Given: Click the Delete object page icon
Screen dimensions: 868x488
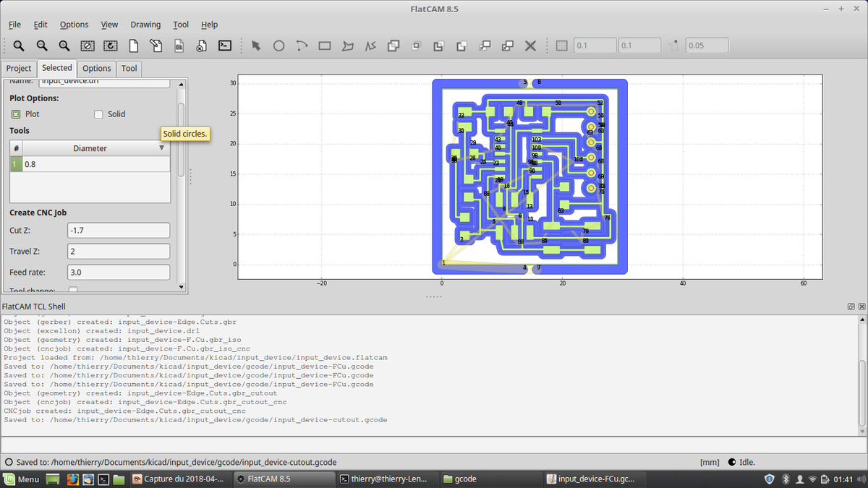Looking at the screenshot, I should pos(202,46).
